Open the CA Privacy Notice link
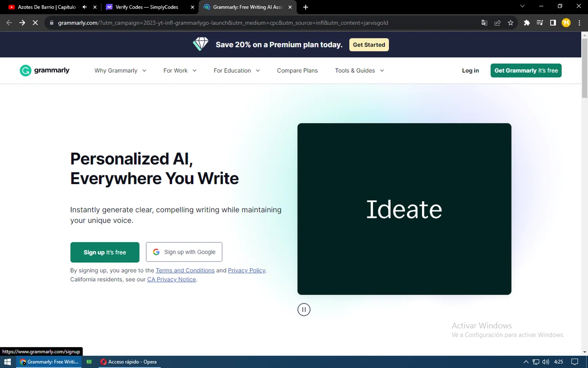588x368 pixels. (171, 279)
